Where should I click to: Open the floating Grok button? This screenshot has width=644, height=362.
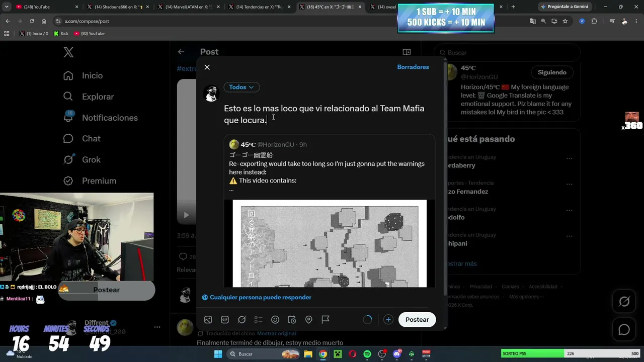pos(624,301)
